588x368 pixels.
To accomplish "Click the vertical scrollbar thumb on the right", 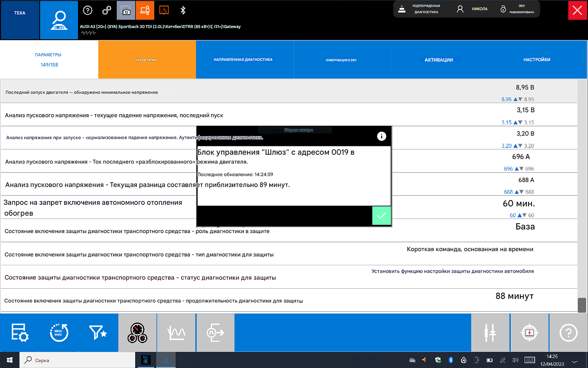I will [x=582, y=305].
